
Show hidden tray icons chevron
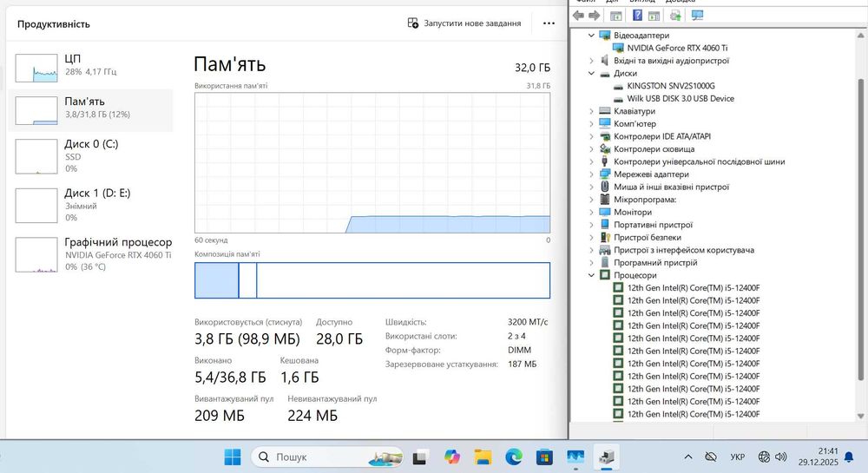click(688, 457)
